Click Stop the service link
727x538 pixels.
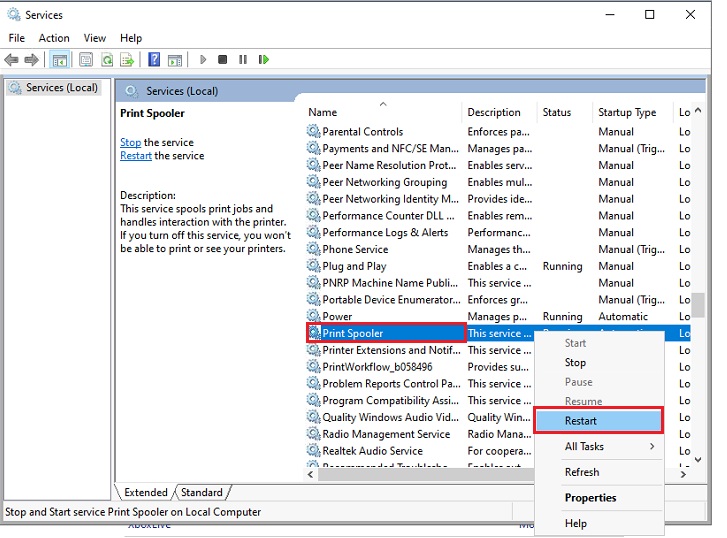pyautogui.click(x=130, y=142)
